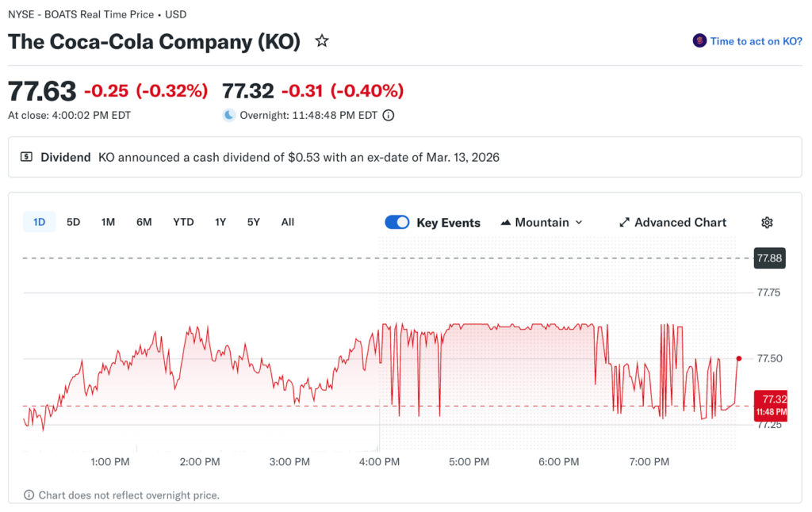Click the chart disclaimer info icon

pos(29,495)
